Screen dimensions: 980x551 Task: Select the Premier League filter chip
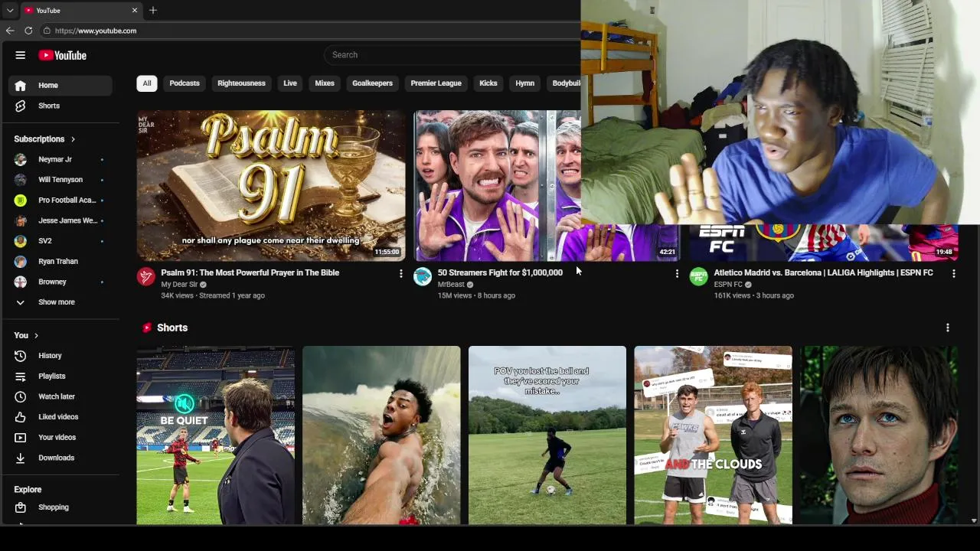(x=436, y=83)
